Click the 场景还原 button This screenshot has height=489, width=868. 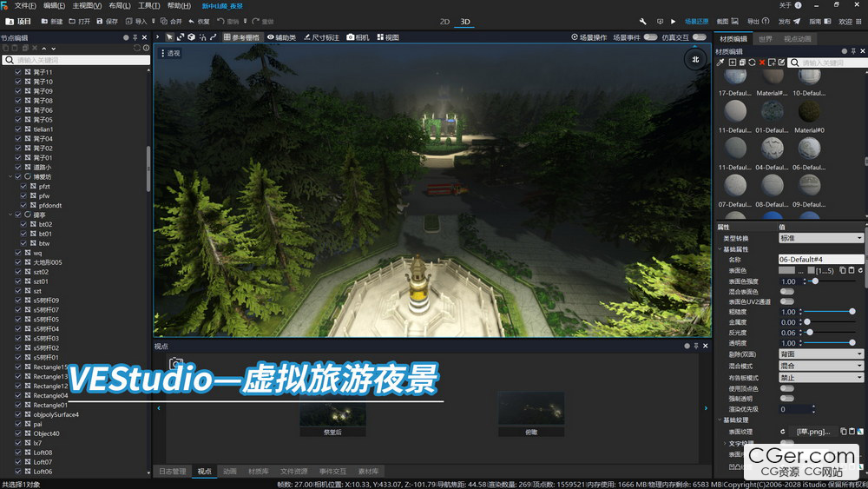click(696, 22)
